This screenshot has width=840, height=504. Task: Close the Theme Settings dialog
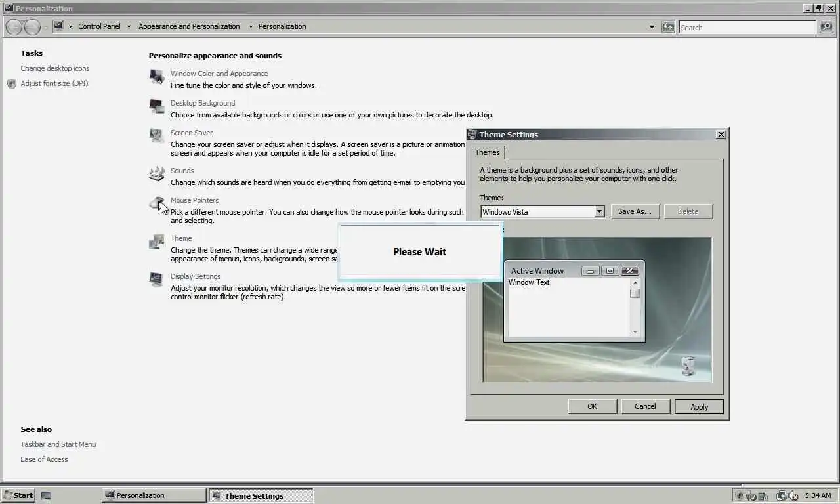[x=721, y=134]
